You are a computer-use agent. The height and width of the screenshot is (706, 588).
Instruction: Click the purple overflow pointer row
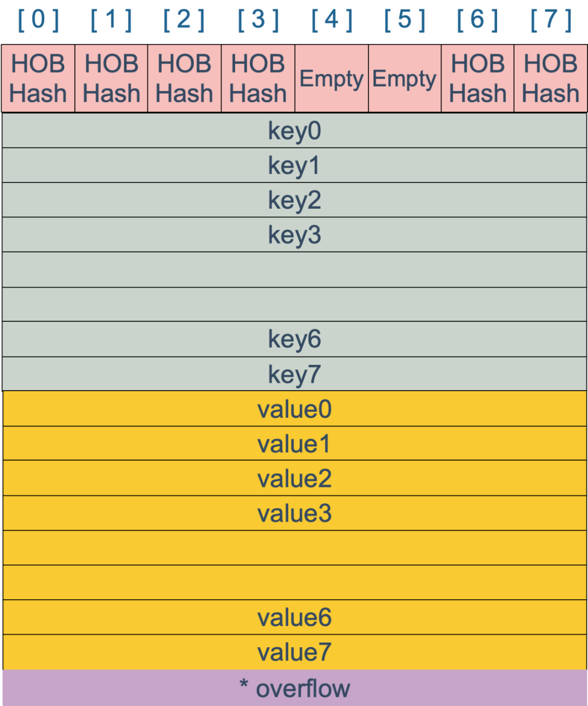(294, 688)
